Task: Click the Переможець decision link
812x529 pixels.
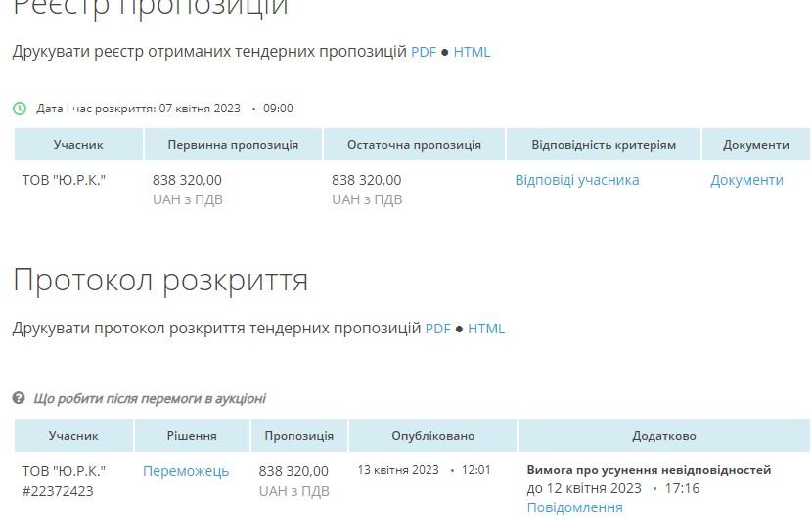Action: (x=186, y=471)
